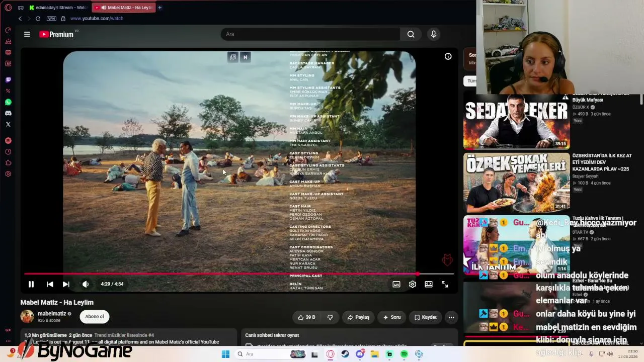Open Discord in the Opera sidebar
This screenshot has width=644, height=362.
(8, 113)
